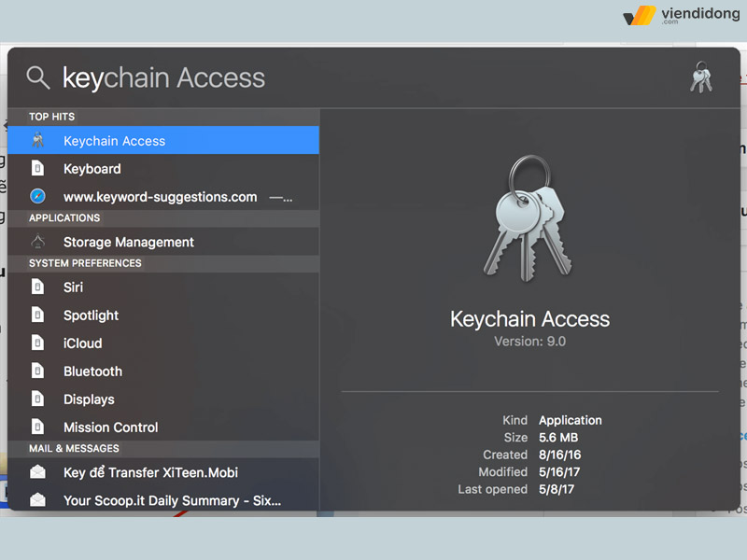Open the Key để Transfer XiTeen.Mobi email
Image resolution: width=747 pixels, height=560 pixels.
point(163,472)
